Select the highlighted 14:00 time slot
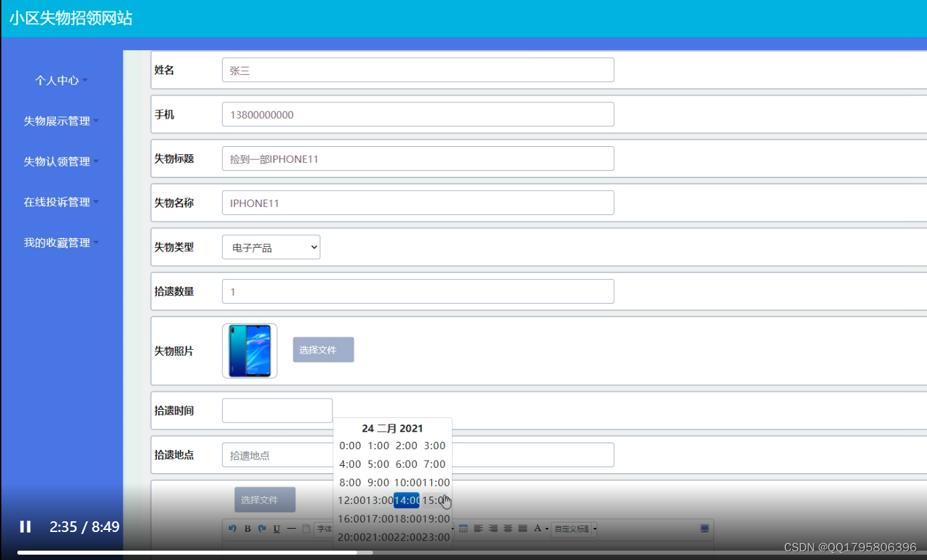Screen dimensions: 927x560 pos(406,501)
